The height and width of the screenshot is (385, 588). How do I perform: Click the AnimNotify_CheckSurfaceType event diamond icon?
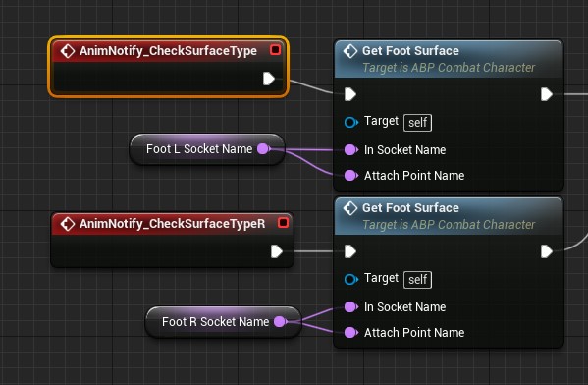click(68, 51)
